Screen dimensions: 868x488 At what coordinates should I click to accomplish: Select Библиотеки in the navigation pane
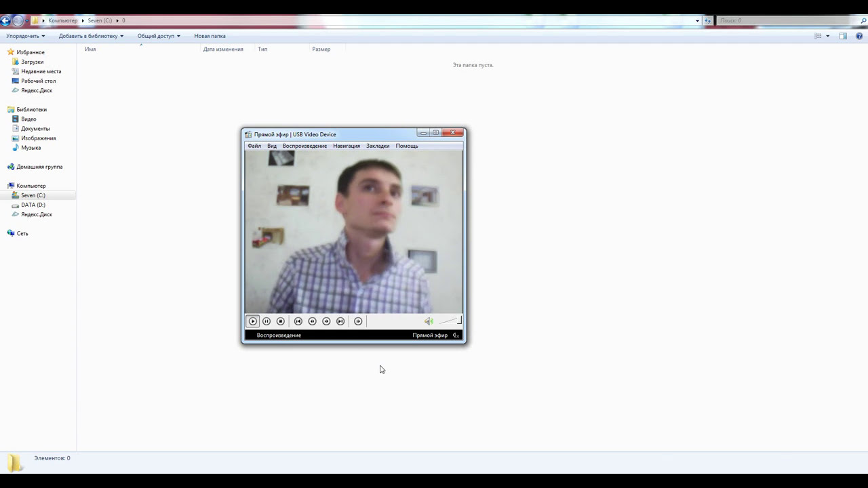(x=31, y=109)
